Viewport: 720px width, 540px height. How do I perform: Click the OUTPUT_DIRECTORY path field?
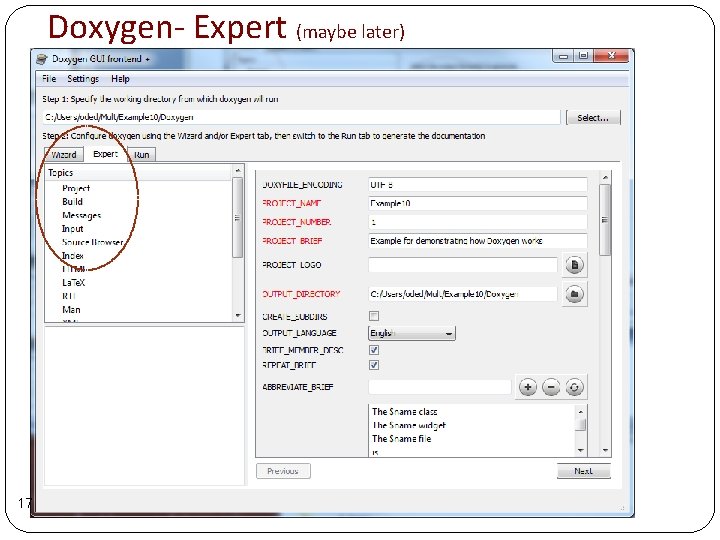(463, 294)
